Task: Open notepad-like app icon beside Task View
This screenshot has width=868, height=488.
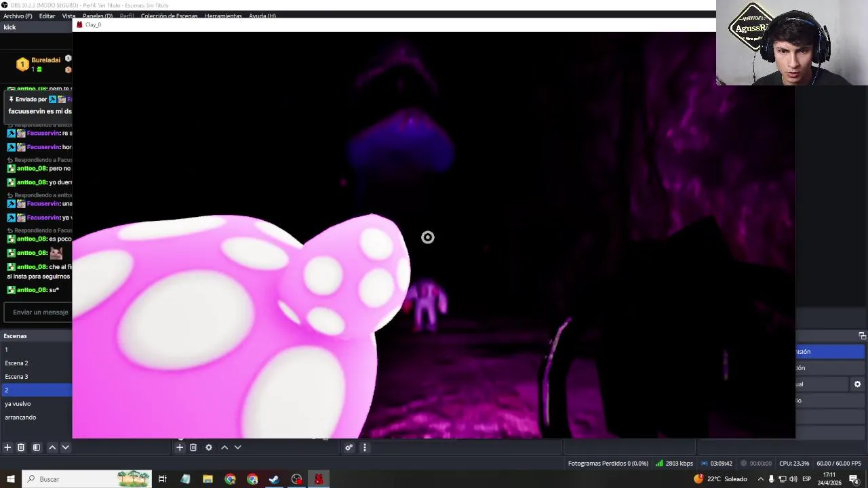Action: pos(185,479)
